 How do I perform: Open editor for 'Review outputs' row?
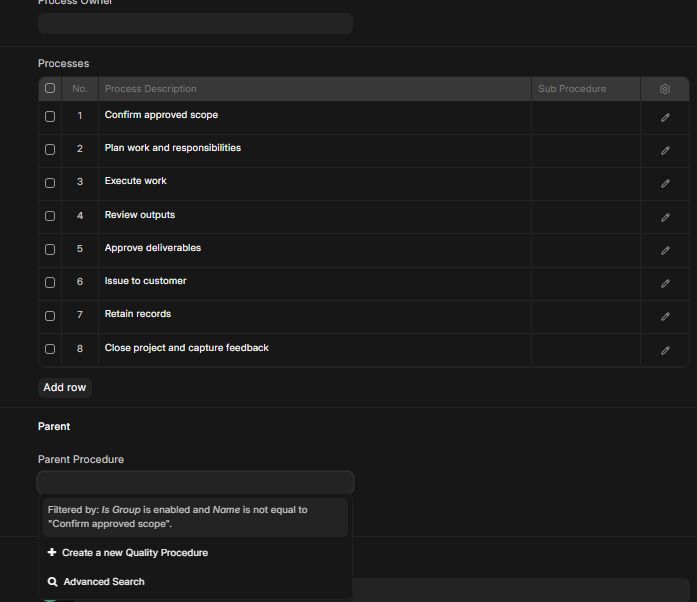click(665, 217)
